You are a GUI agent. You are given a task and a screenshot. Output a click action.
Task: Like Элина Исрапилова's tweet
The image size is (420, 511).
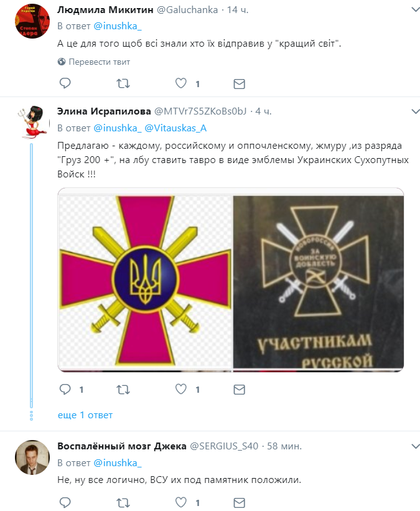[181, 390]
